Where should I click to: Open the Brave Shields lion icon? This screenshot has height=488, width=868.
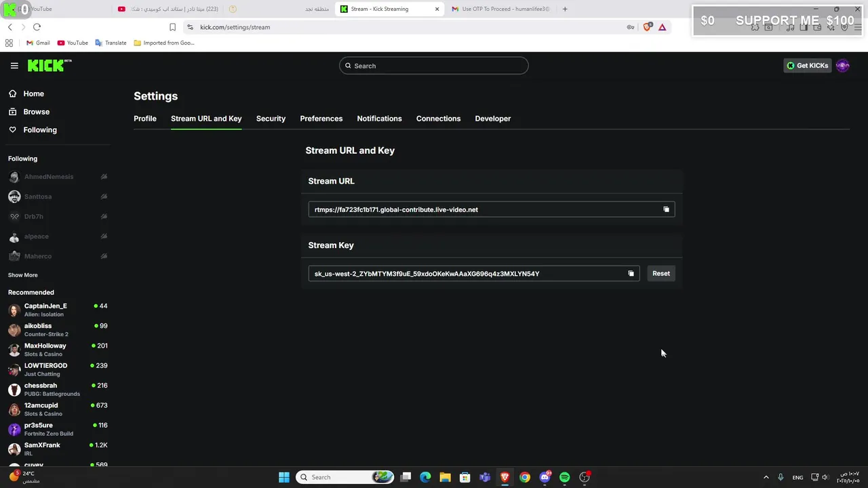647,27
